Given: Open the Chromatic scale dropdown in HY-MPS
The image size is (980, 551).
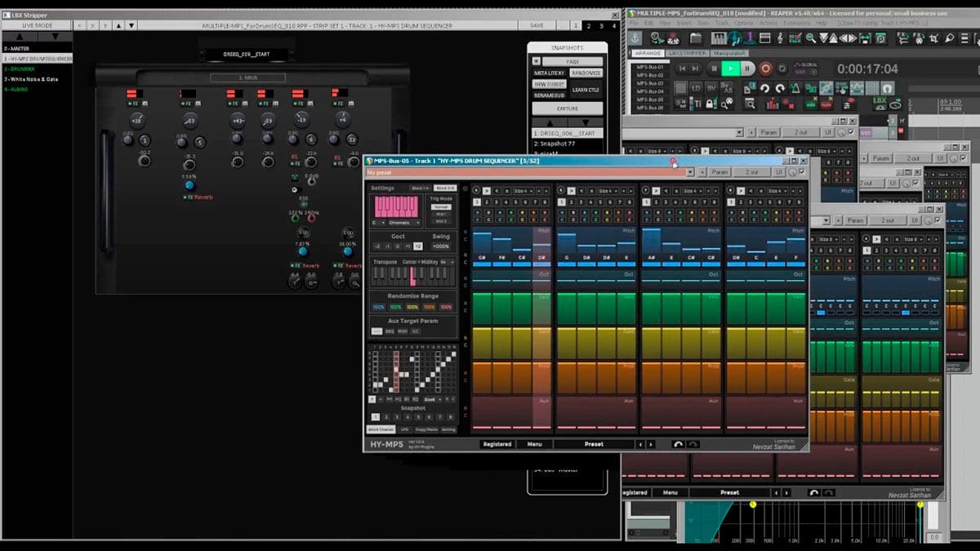Looking at the screenshot, I should (404, 222).
